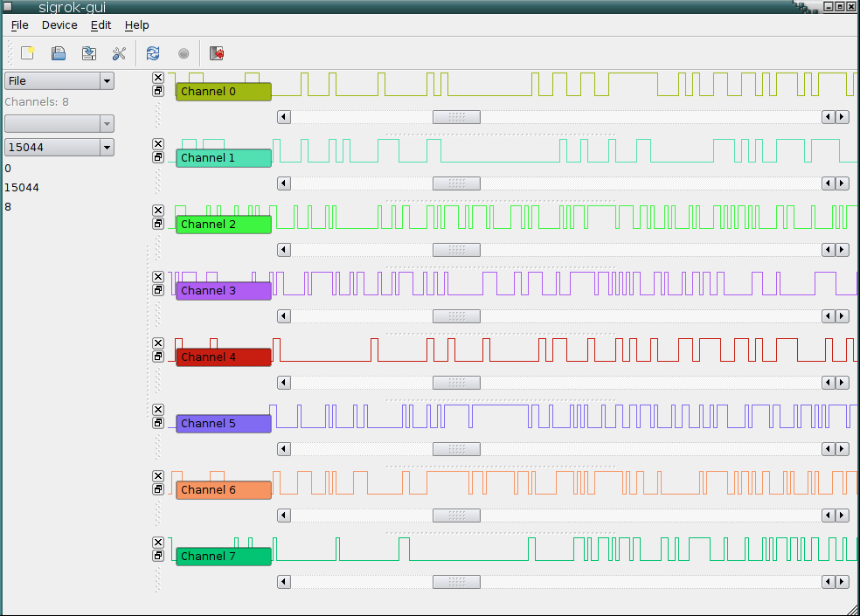Viewport: 860px width, 616px height.
Task: Remove Channel 2 with its X toggle
Action: coord(158,210)
